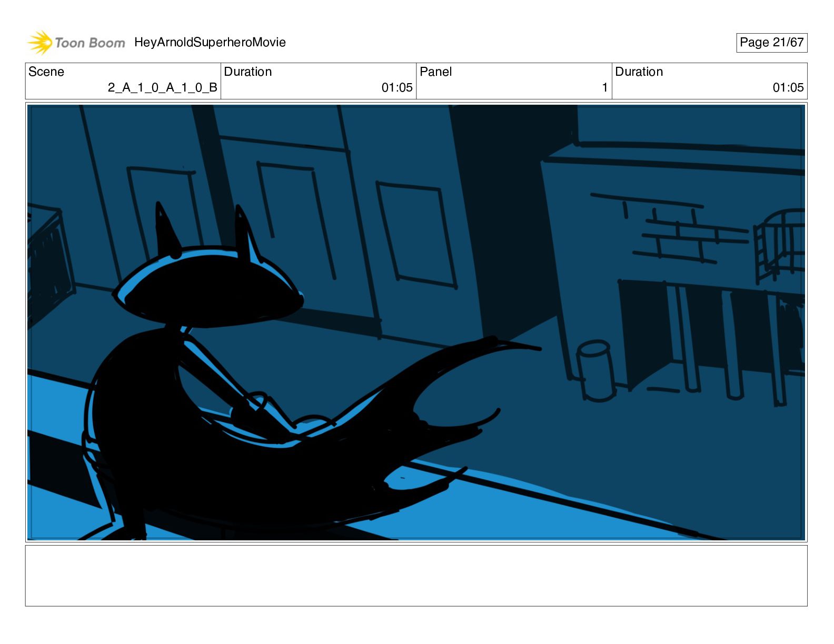Click the Duration label beside the Scene field
The image size is (834, 644).
248,72
